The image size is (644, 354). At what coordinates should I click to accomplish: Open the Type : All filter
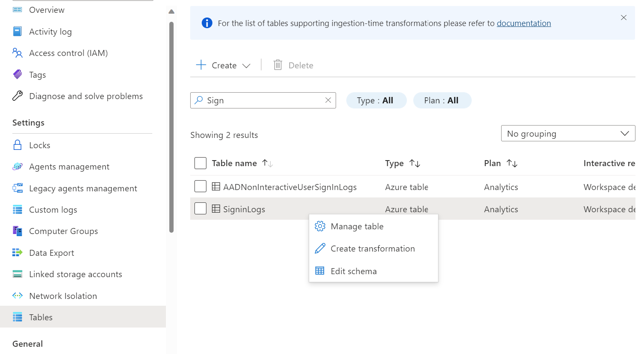pyautogui.click(x=376, y=101)
